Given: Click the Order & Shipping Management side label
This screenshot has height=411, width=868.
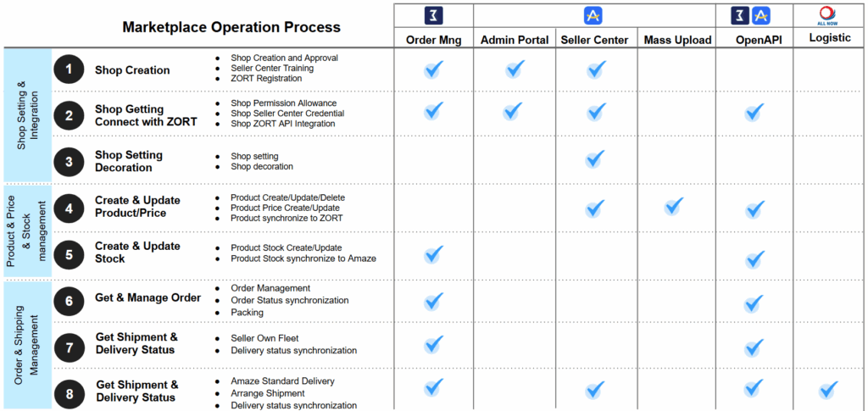Looking at the screenshot, I should [x=27, y=345].
